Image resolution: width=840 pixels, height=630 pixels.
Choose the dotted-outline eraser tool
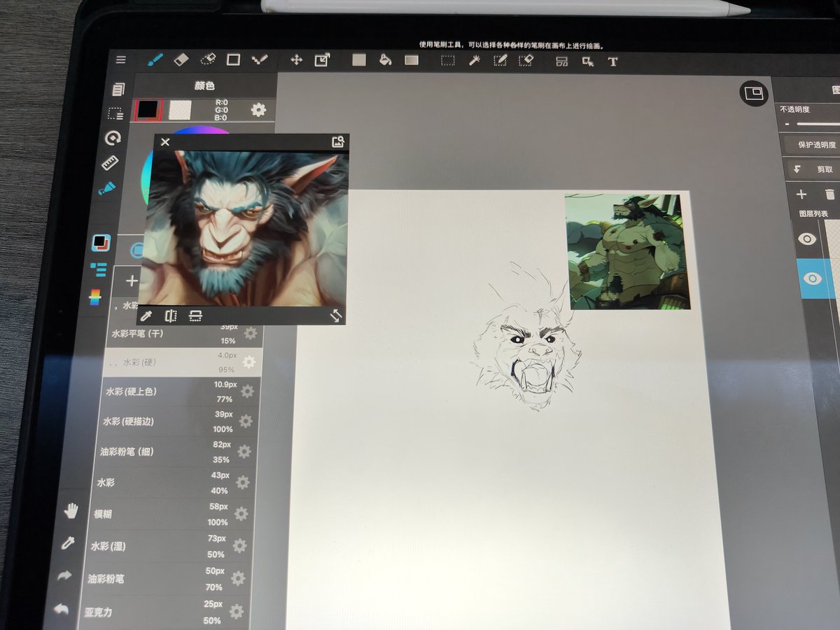tap(207, 60)
